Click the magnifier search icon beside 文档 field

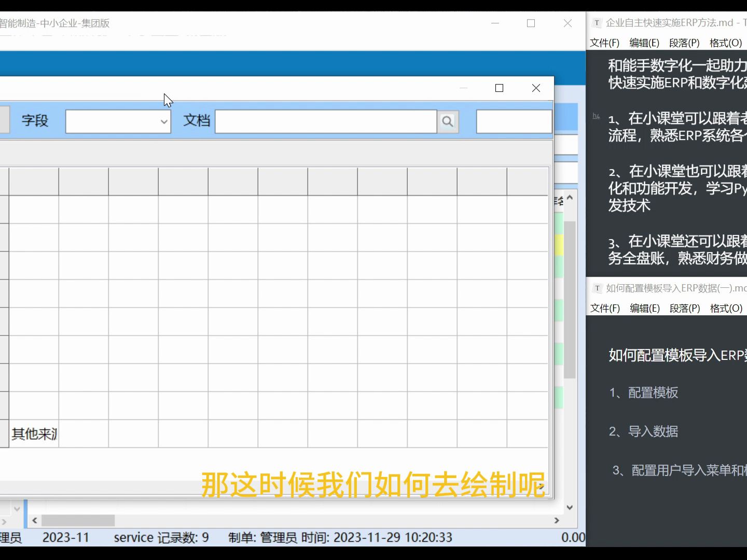[x=448, y=121]
